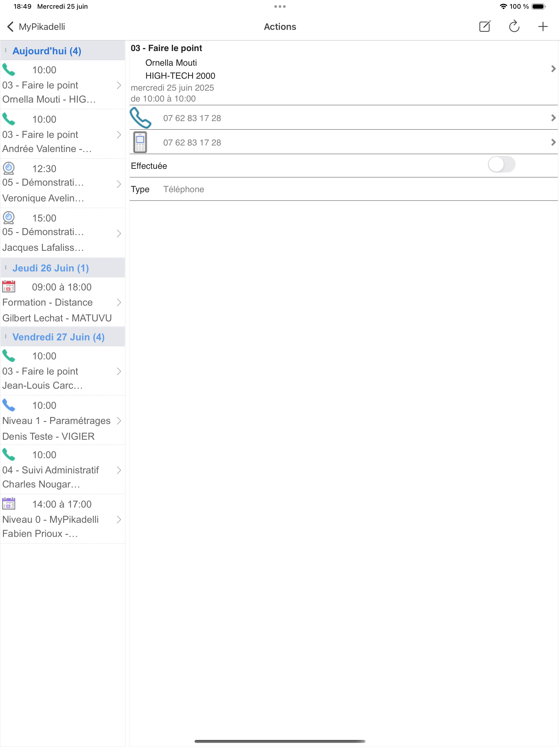Select the Aujourd'hui (4) section header

pos(63,51)
